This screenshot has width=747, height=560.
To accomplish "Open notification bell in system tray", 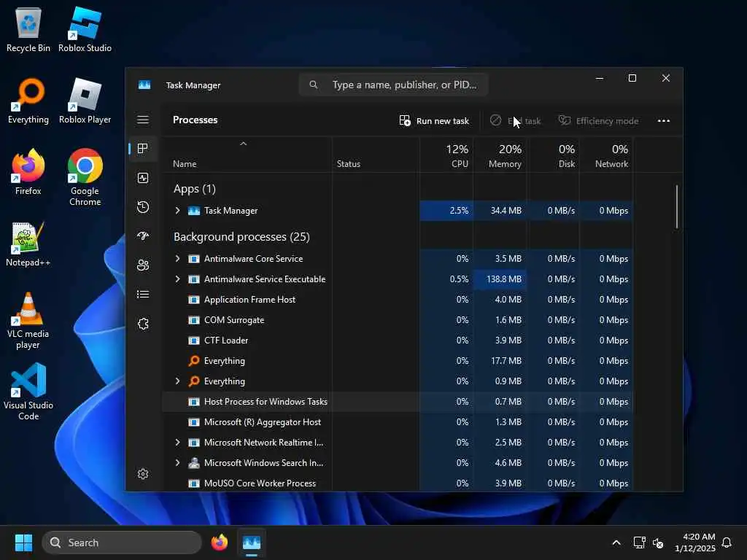I will [727, 542].
